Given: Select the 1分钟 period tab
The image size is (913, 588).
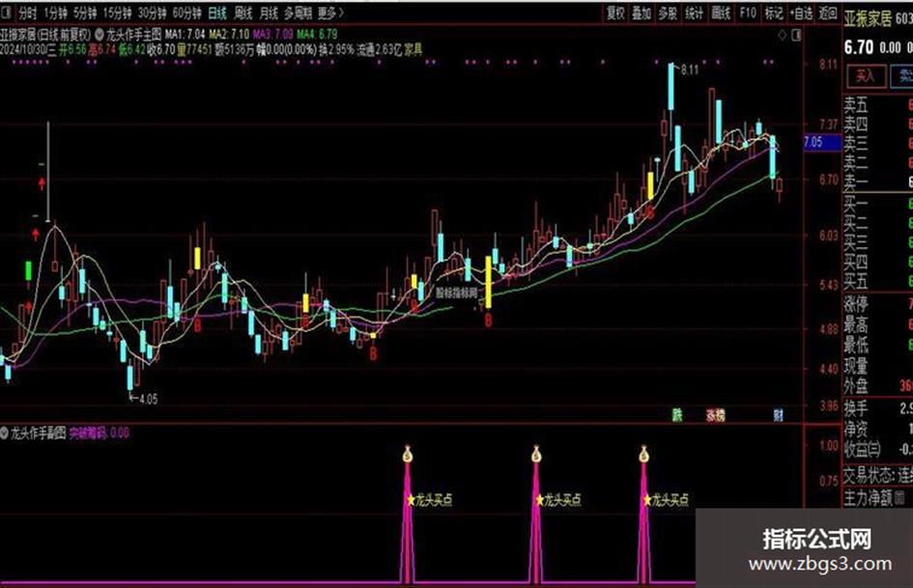Looking at the screenshot, I should click(x=55, y=13).
